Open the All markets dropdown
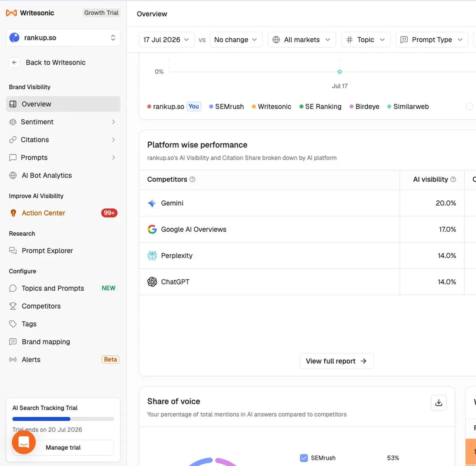The width and height of the screenshot is (476, 466). click(302, 40)
